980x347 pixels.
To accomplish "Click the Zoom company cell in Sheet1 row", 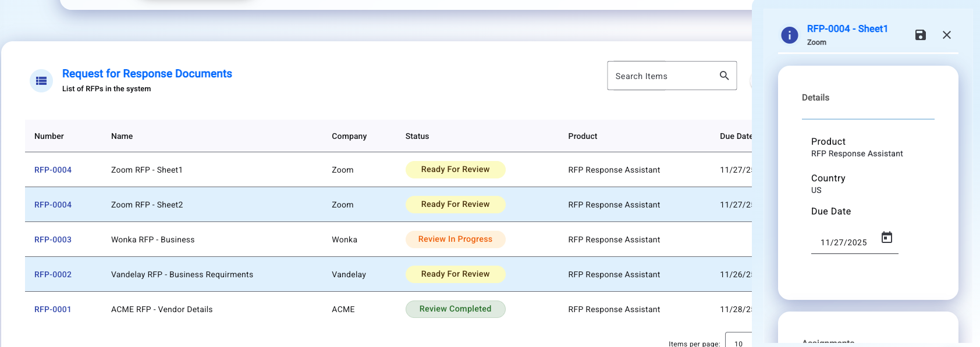I will tap(343, 170).
